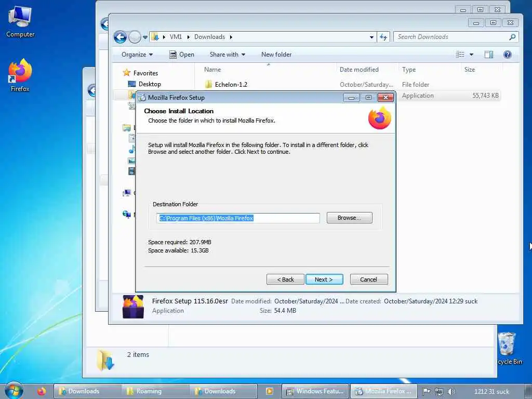Click the Music library icon
Image resolution: width=532 pixels, height=399 pixels.
pos(131,149)
